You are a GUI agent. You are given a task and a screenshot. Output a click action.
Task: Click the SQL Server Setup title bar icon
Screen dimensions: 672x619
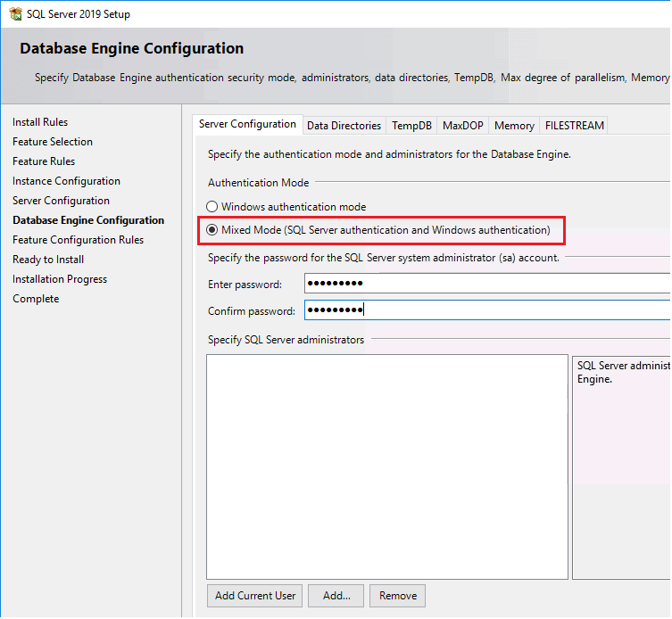pyautogui.click(x=16, y=13)
